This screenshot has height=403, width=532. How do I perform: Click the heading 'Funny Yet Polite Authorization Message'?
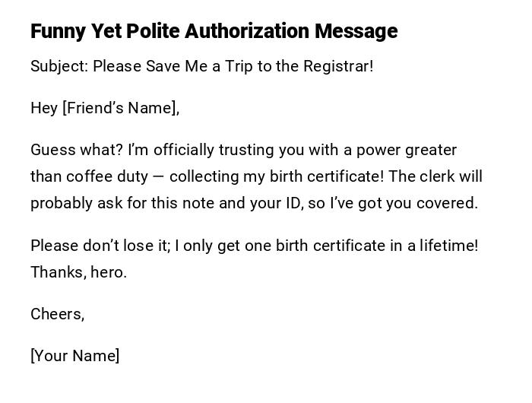pos(214,31)
